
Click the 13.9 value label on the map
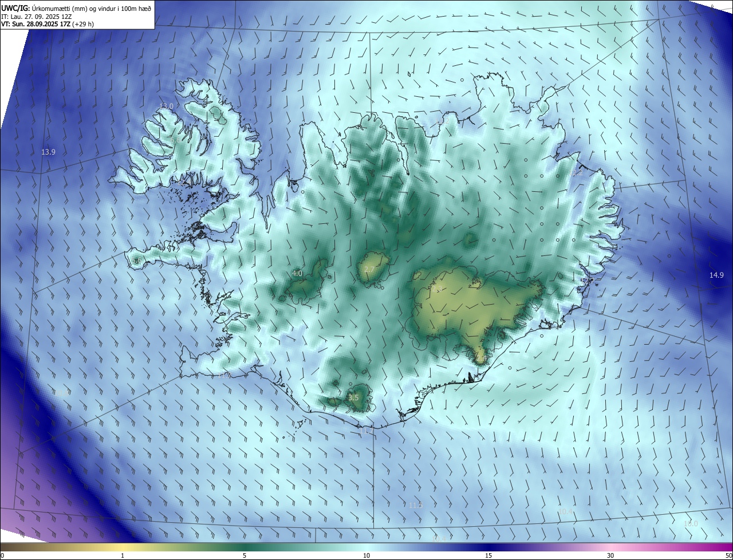pyautogui.click(x=49, y=152)
